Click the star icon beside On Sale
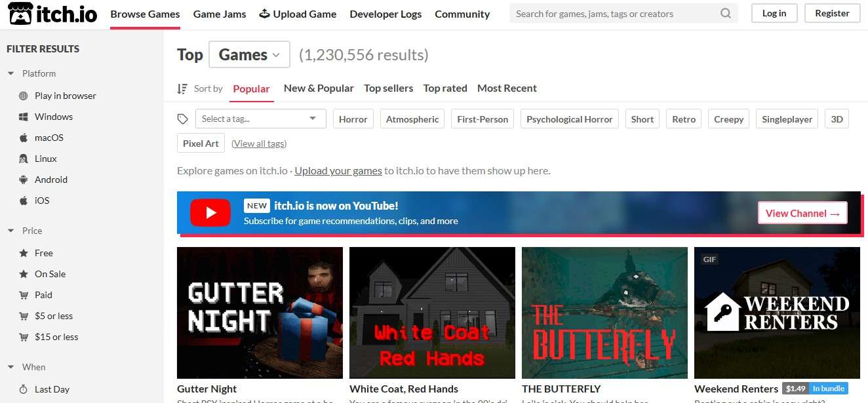This screenshot has height=403, width=868. (23, 274)
